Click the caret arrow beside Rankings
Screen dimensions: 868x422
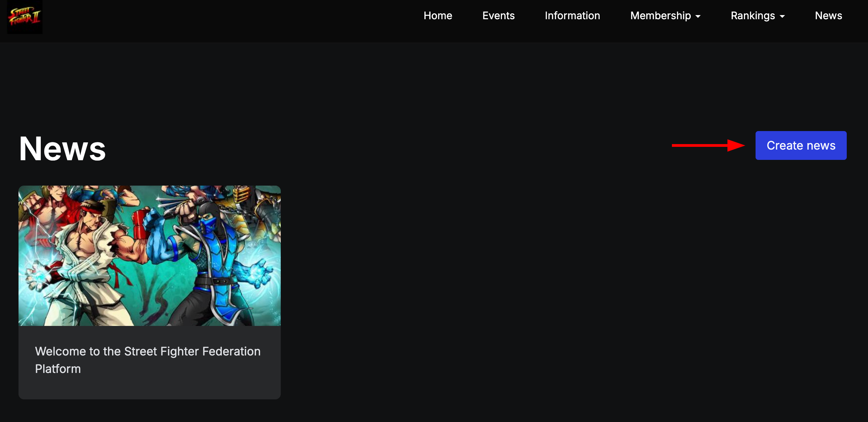(782, 16)
